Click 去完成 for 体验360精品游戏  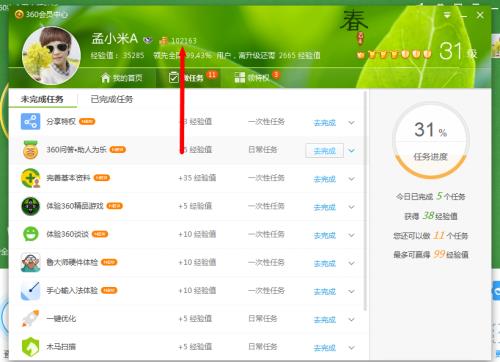[x=324, y=207]
